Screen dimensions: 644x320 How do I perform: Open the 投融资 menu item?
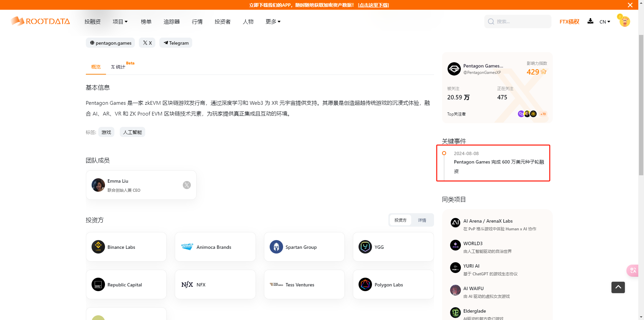pyautogui.click(x=93, y=21)
